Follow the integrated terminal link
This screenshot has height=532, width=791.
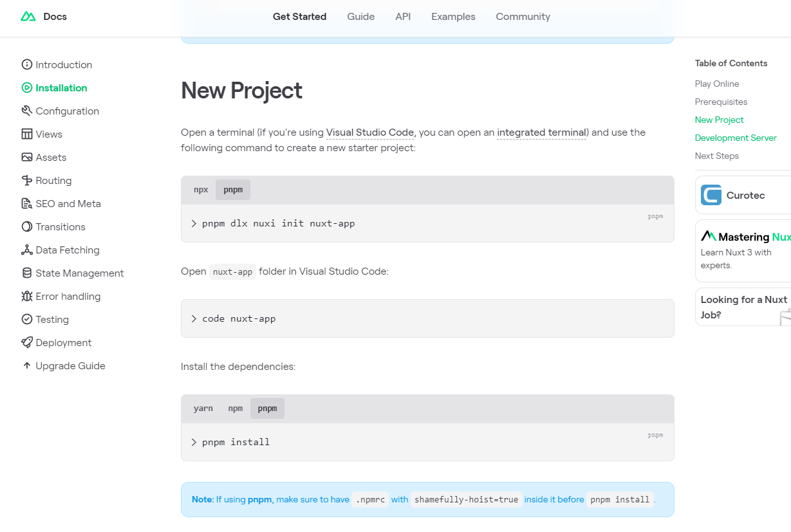541,133
